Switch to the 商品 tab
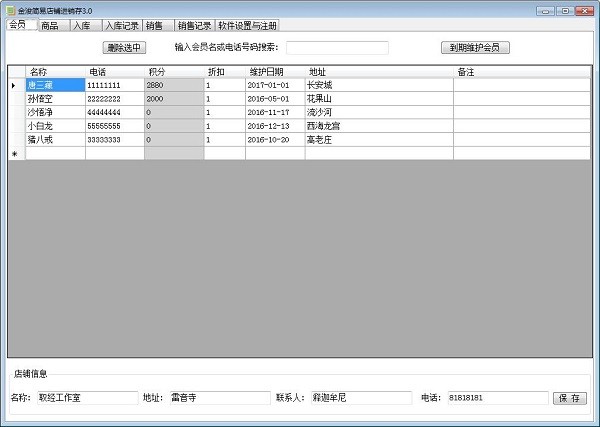This screenshot has width=600, height=427. 50,25
